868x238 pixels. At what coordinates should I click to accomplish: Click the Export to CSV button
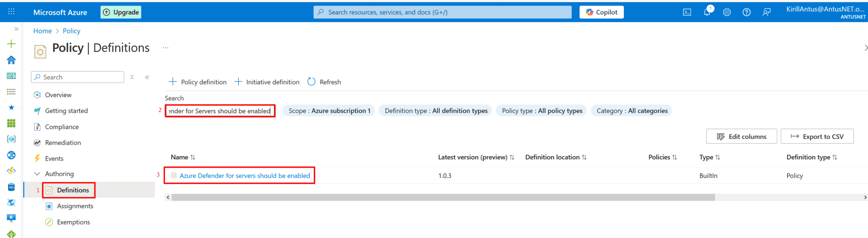816,137
